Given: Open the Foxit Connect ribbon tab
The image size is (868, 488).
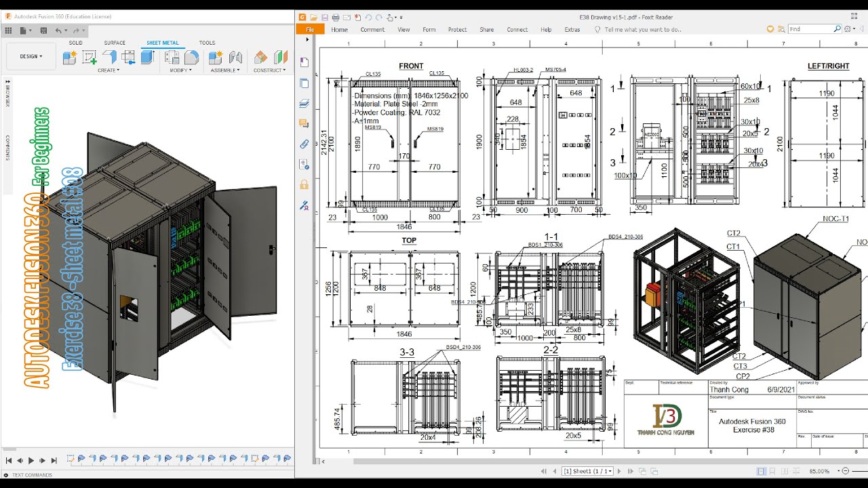Looking at the screenshot, I should 517,29.
